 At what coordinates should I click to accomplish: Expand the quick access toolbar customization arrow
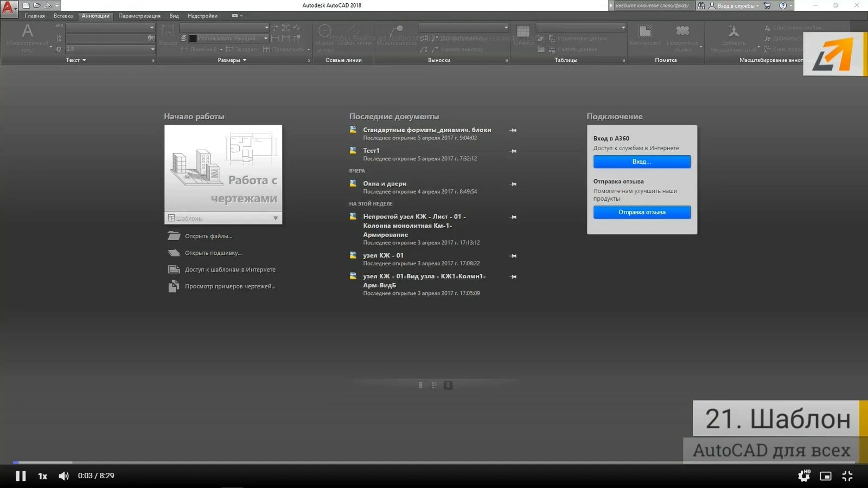56,5
